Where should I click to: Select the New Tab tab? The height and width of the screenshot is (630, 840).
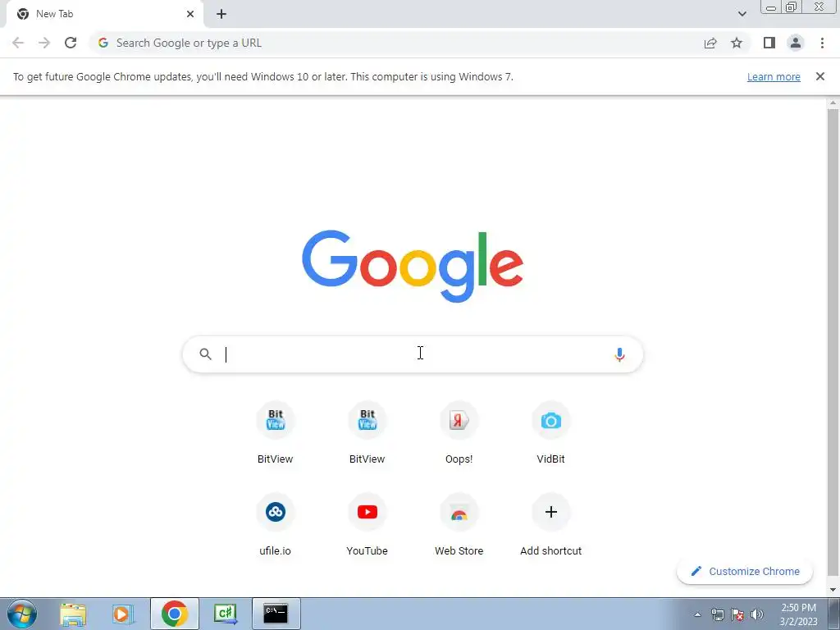pos(104,14)
